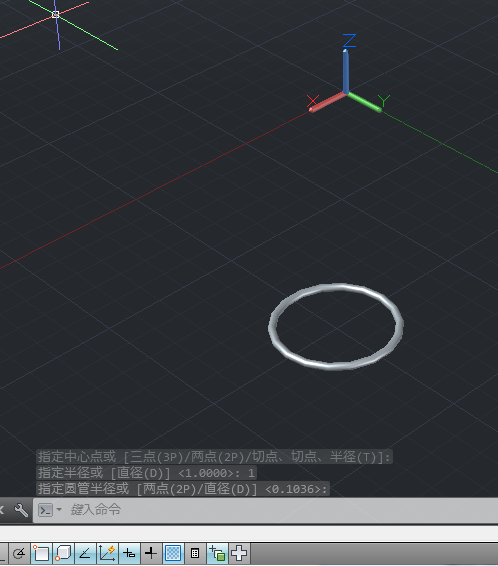
Task: Toggle Polar Tracking in status bar
Action: [19, 553]
